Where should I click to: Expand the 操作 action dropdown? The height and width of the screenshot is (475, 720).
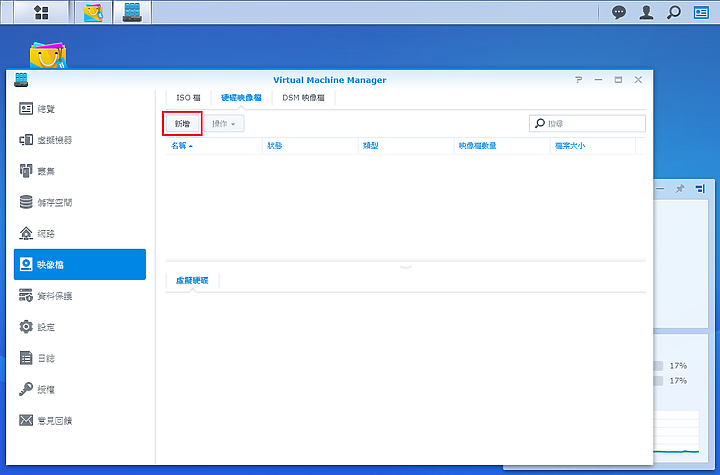(x=224, y=124)
